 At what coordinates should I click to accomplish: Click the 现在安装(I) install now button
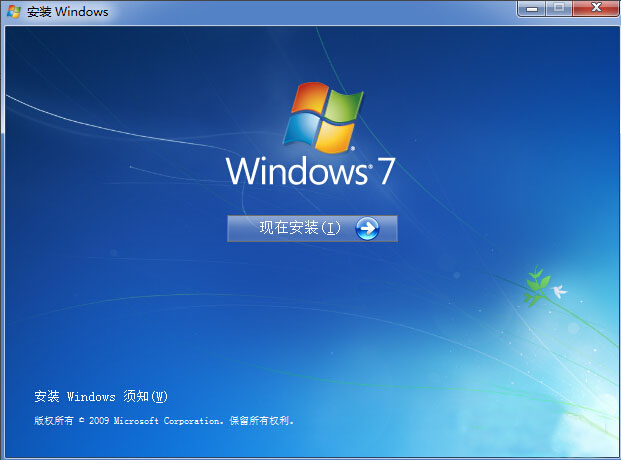(312, 229)
